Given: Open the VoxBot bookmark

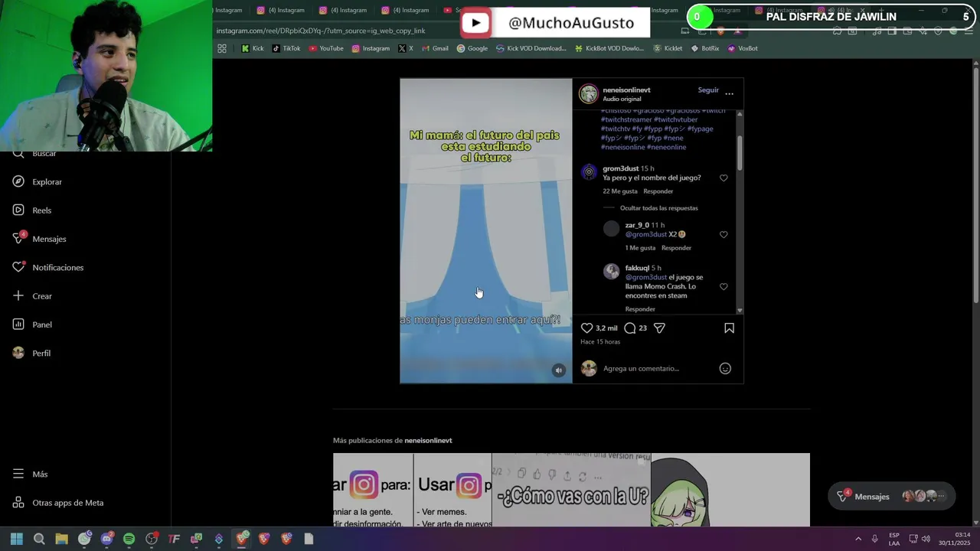Looking at the screenshot, I should 743,48.
